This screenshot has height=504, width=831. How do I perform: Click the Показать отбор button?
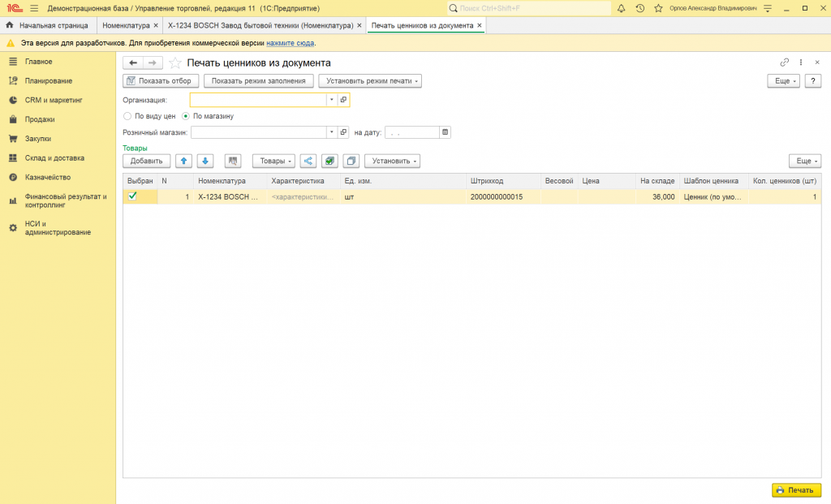point(161,81)
